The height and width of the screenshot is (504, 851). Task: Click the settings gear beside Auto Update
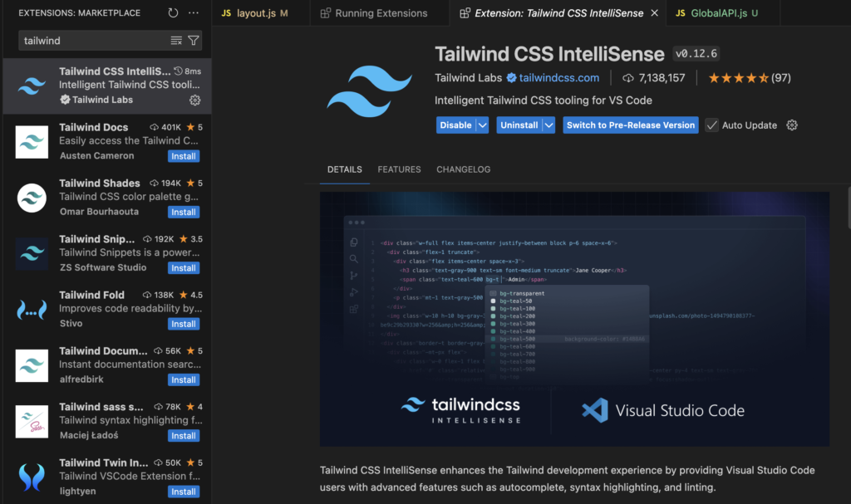[x=792, y=125]
